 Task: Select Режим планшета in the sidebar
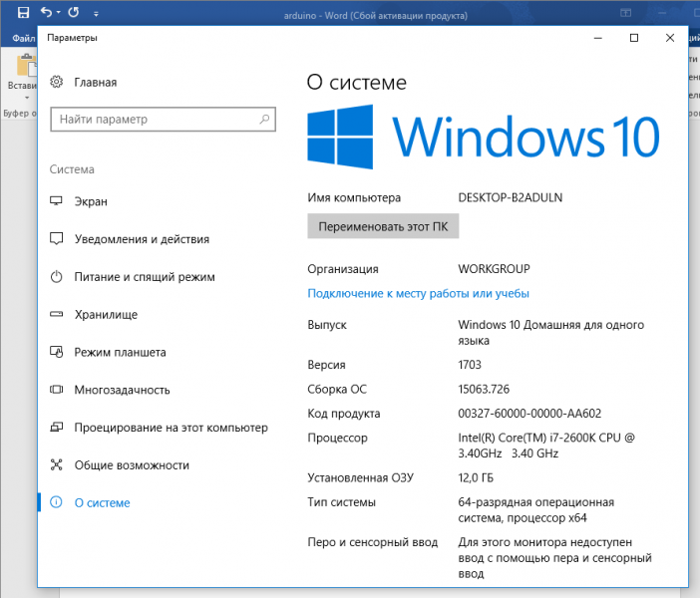click(120, 352)
